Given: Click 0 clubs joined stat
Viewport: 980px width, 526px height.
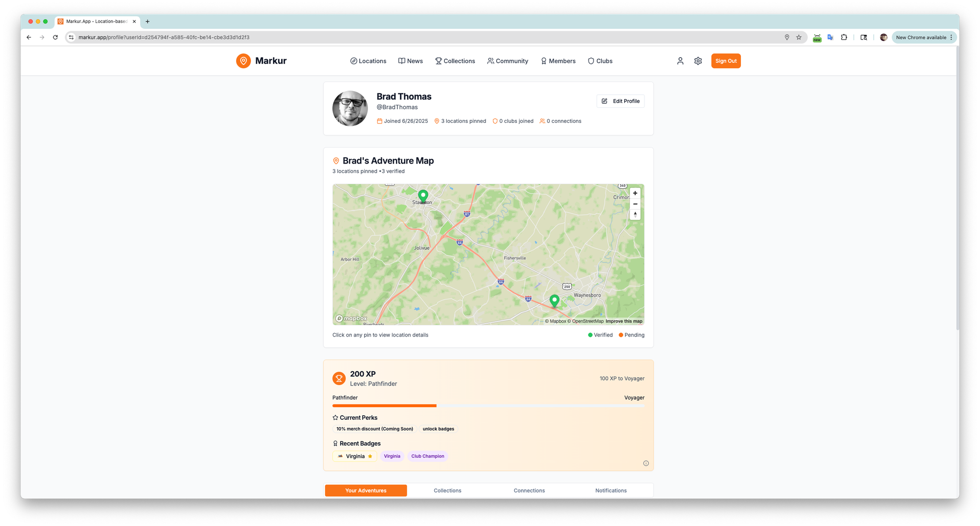Looking at the screenshot, I should pos(513,121).
